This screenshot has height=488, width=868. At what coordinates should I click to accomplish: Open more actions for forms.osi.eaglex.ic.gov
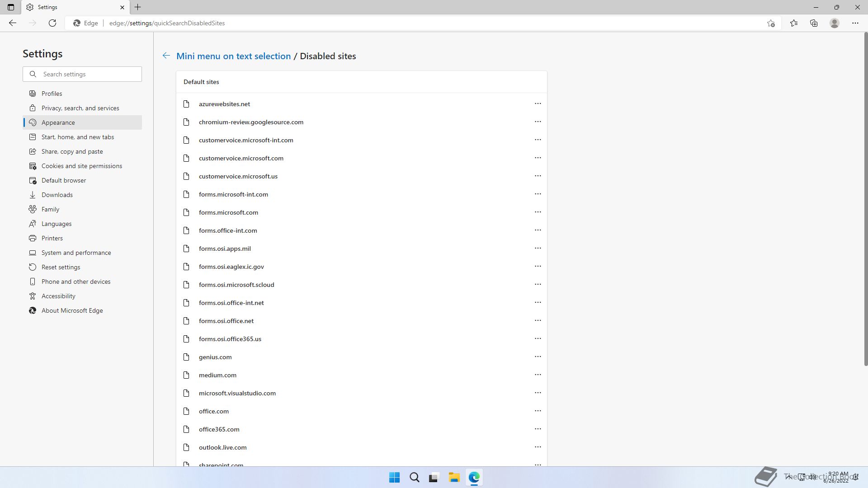[538, 266]
